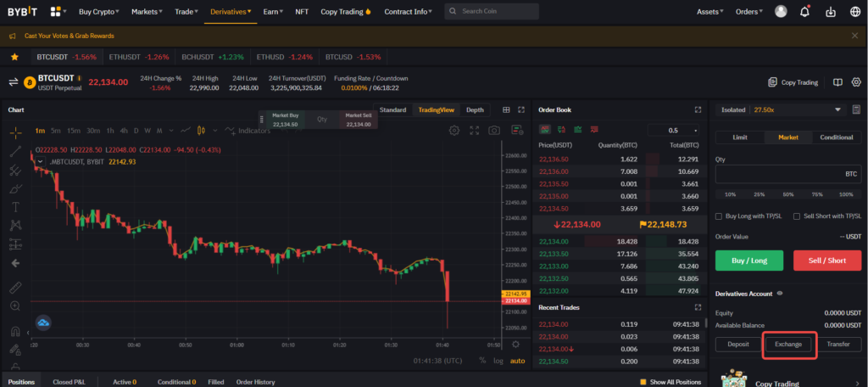868x387 pixels.
Task: Click the Bybit logo
Action: click(x=23, y=12)
